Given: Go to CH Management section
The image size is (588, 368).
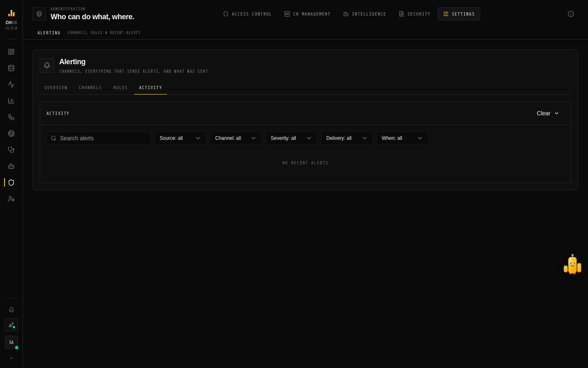Looking at the screenshot, I should pos(307,14).
